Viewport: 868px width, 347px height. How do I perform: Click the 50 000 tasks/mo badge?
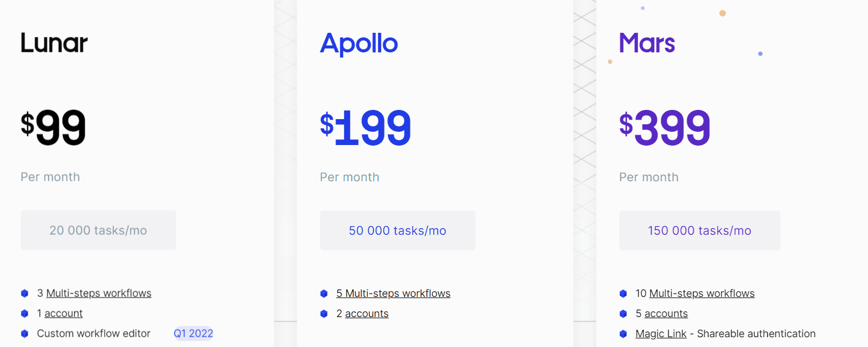pos(397,230)
